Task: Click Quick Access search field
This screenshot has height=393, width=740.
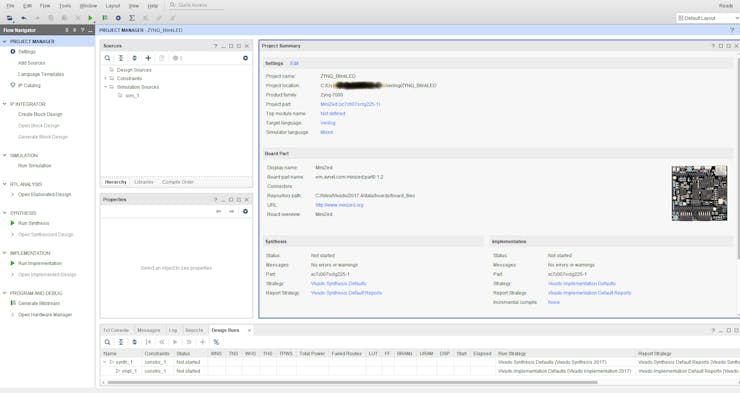Action: coord(196,5)
